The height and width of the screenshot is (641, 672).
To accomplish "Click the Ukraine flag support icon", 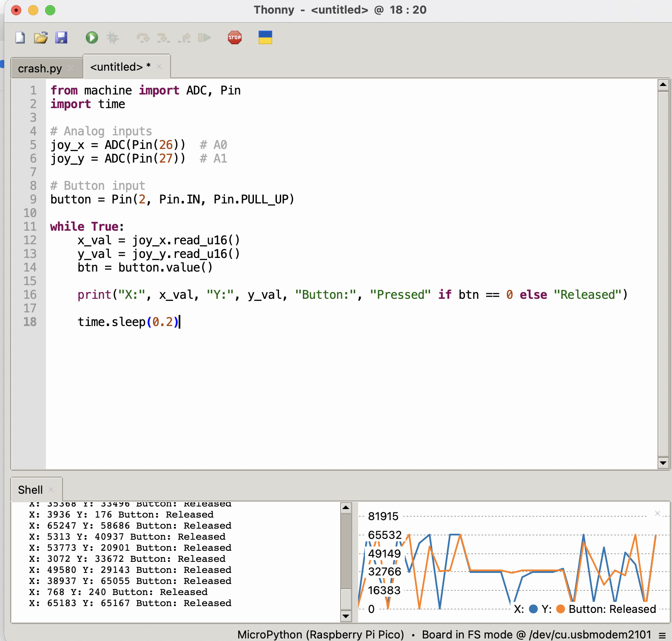I will click(265, 38).
